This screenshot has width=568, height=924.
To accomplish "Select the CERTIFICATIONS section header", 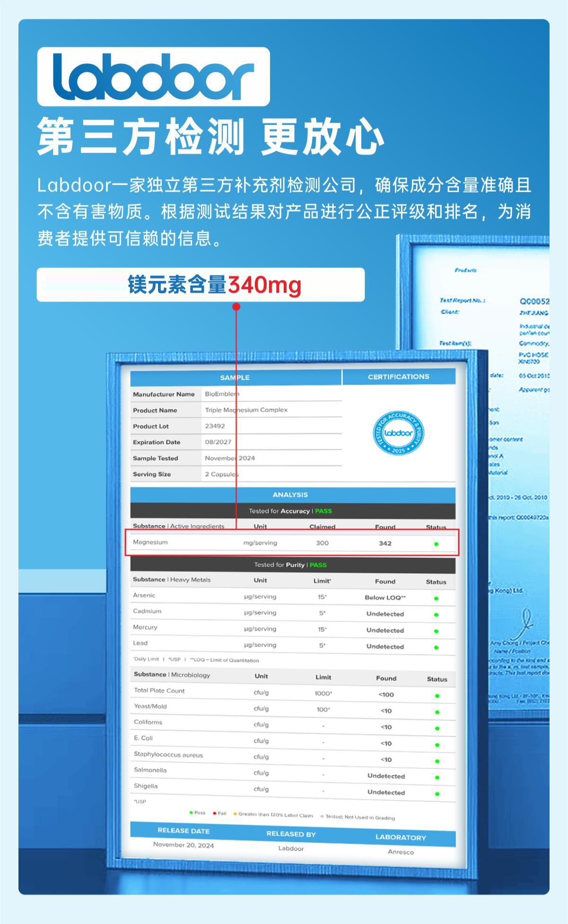I will [399, 377].
